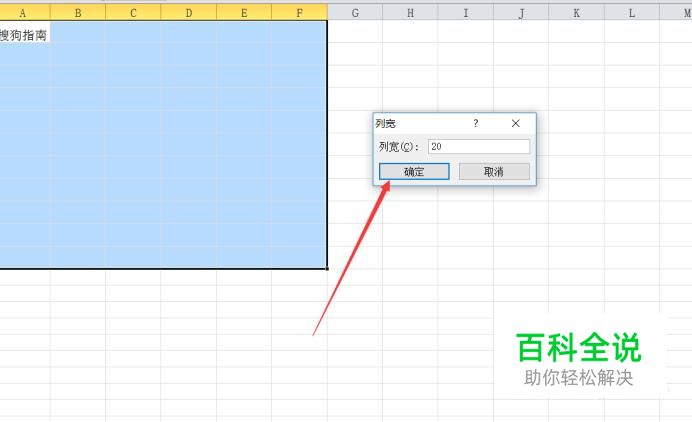Select column E header

244,13
